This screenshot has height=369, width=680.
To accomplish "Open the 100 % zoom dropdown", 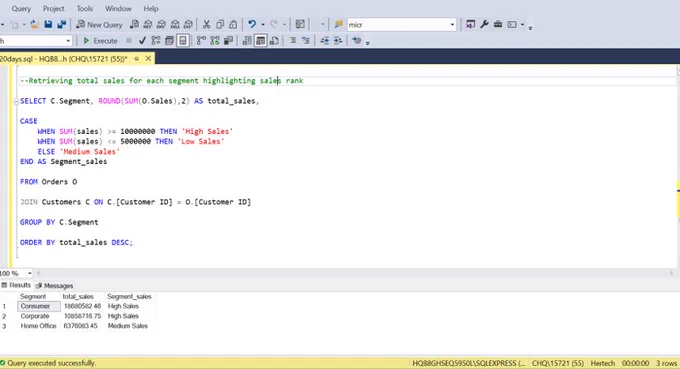I will [29, 273].
